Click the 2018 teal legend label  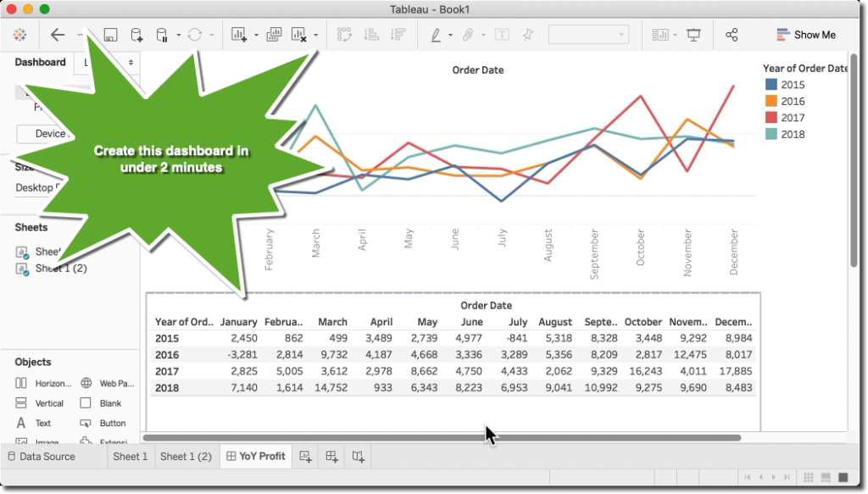coord(793,135)
